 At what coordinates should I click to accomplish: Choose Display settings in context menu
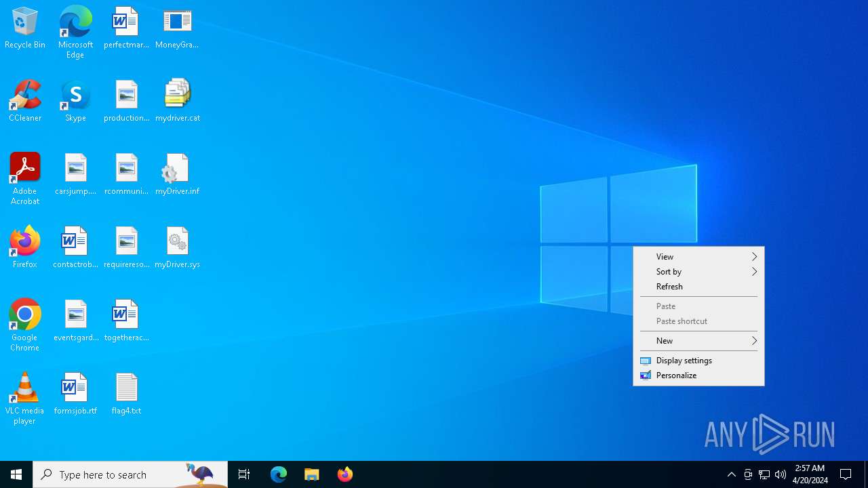pyautogui.click(x=698, y=361)
